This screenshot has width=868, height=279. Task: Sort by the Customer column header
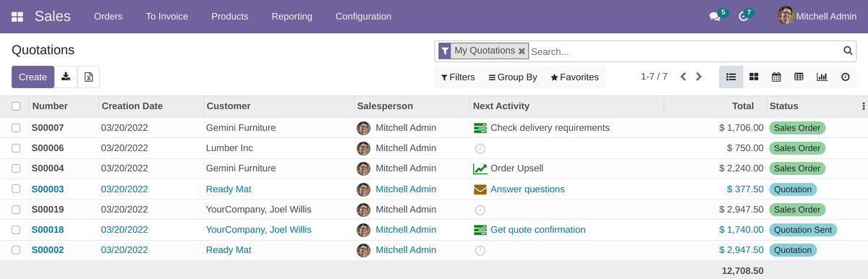(x=229, y=106)
